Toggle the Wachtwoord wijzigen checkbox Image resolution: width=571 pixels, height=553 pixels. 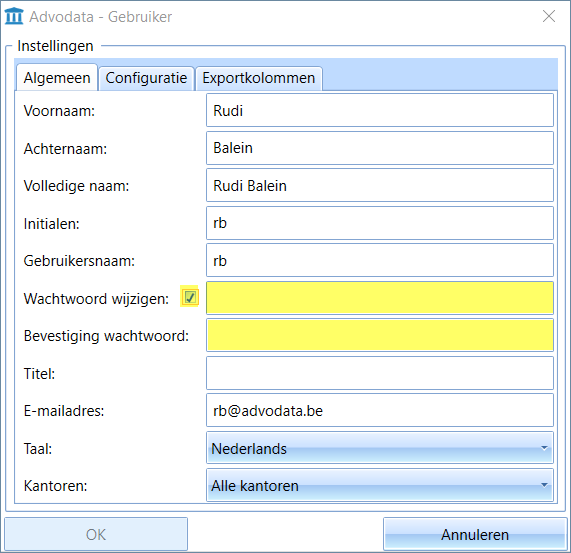point(190,297)
